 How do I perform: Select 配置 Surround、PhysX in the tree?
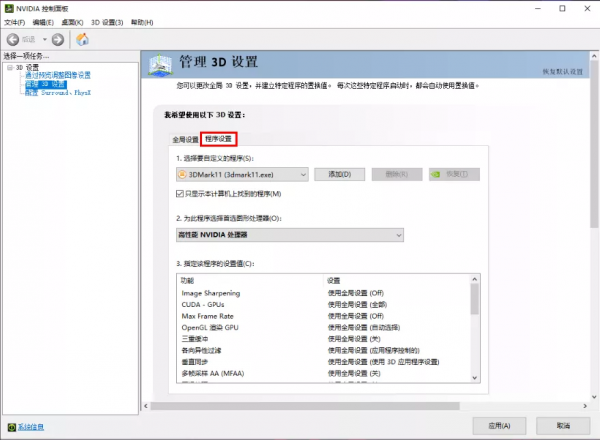pos(58,93)
